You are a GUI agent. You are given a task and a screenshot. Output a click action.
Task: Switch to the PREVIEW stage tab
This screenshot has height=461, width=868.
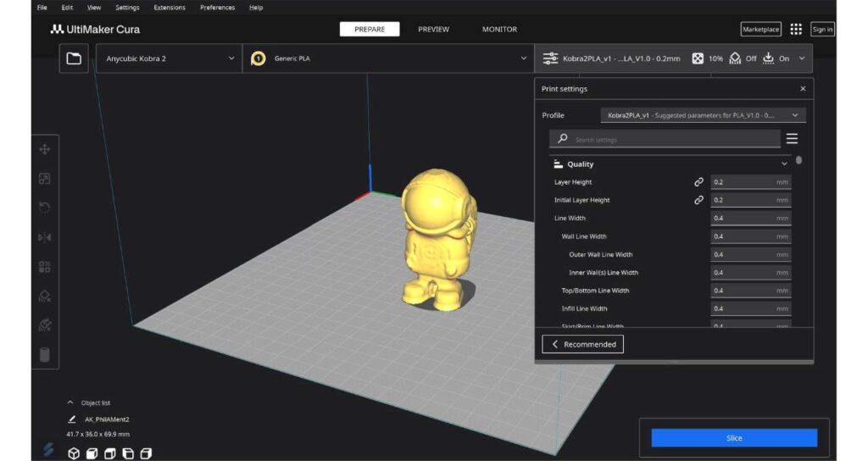pos(433,30)
